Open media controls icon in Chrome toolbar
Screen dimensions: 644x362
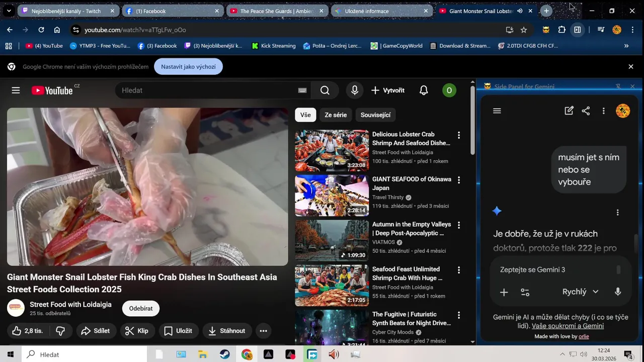[x=601, y=30]
